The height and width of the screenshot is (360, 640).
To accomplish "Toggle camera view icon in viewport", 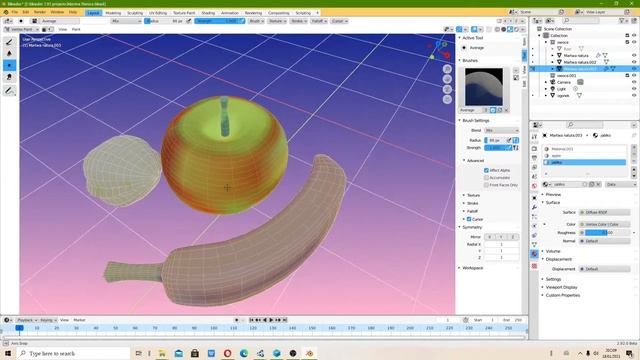I will coord(447,89).
